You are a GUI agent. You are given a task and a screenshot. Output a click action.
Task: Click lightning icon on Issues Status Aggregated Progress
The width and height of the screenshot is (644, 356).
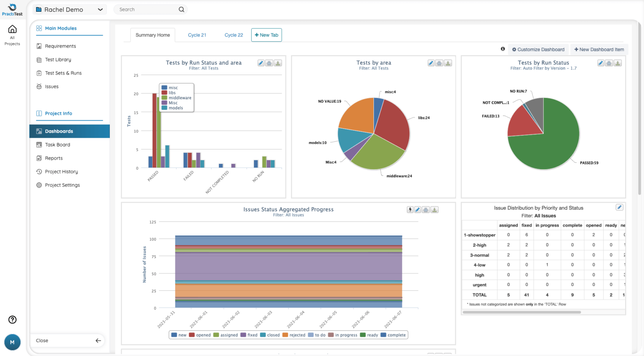point(410,210)
